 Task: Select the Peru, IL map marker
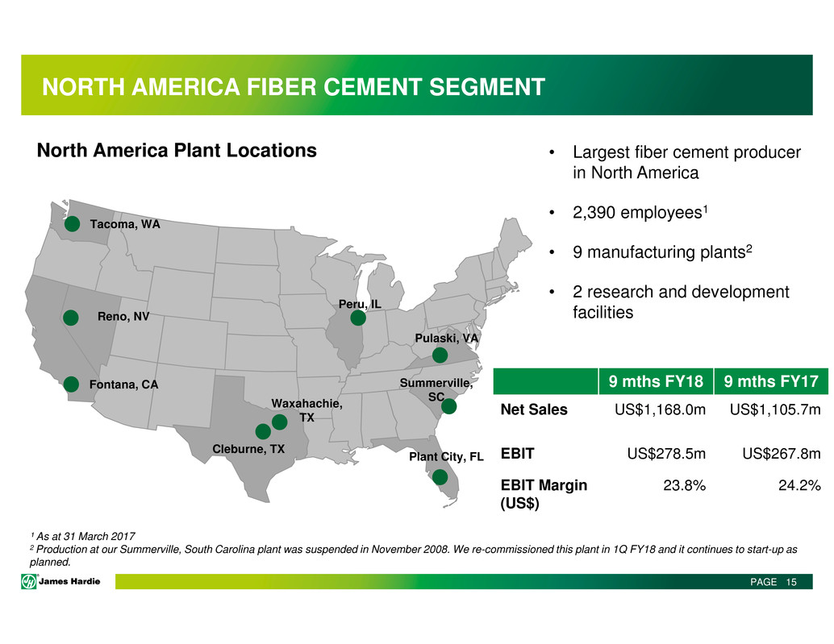point(358,318)
